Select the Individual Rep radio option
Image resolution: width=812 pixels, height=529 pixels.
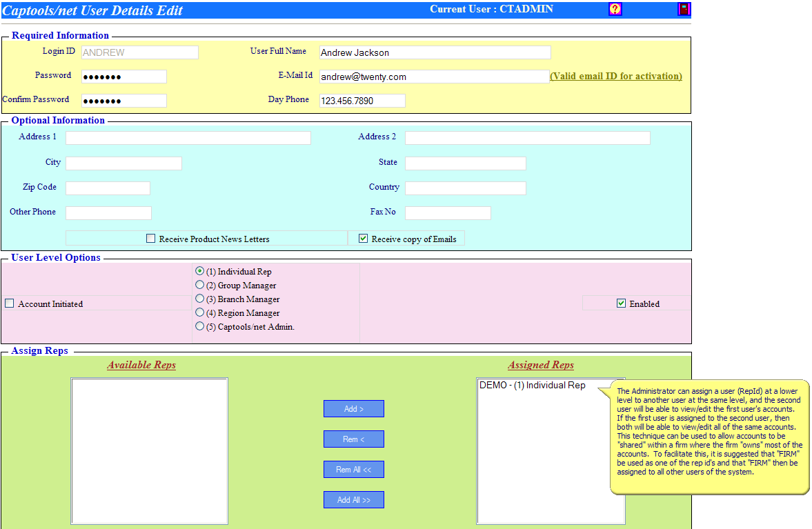point(200,271)
